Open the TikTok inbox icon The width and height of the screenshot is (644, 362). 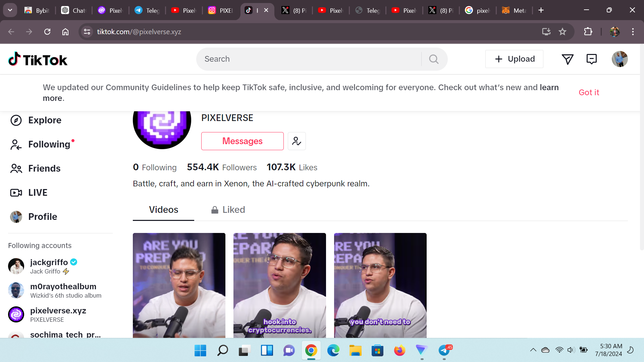tap(591, 59)
